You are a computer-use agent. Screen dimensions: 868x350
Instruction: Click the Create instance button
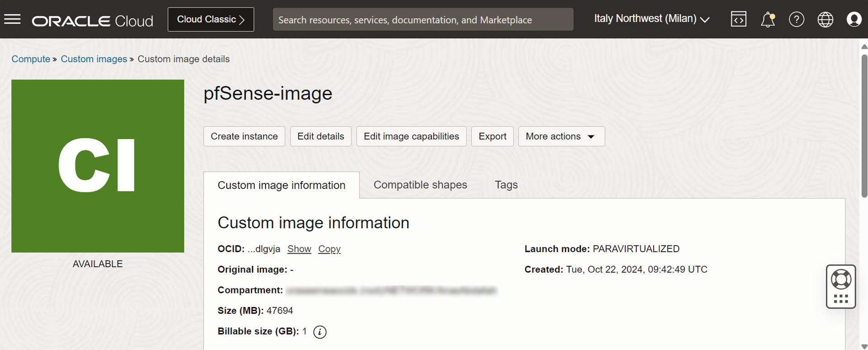tap(244, 136)
